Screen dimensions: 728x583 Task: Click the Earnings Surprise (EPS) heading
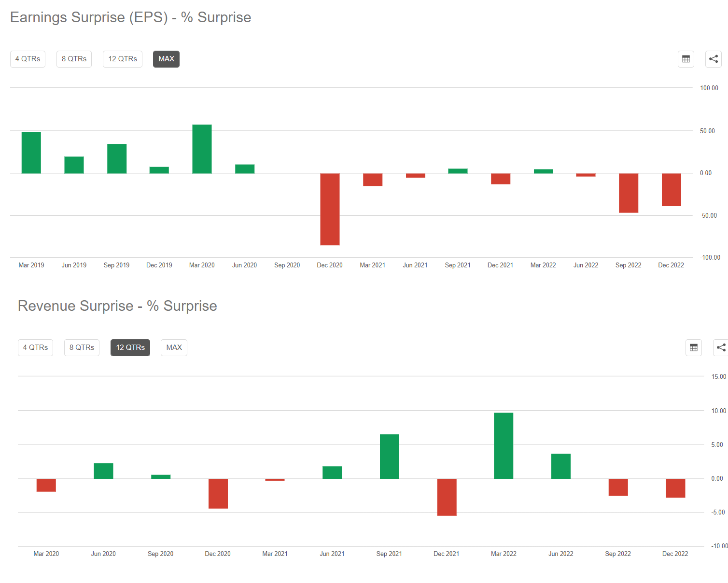(131, 17)
